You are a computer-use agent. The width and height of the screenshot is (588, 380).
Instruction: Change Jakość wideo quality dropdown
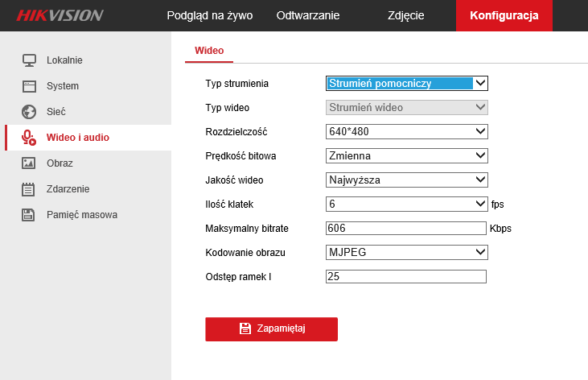click(x=406, y=180)
